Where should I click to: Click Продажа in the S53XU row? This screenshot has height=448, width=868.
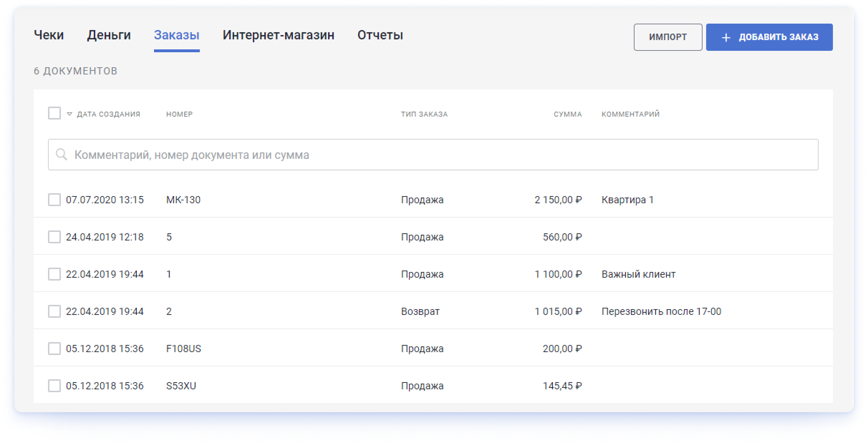coord(422,386)
